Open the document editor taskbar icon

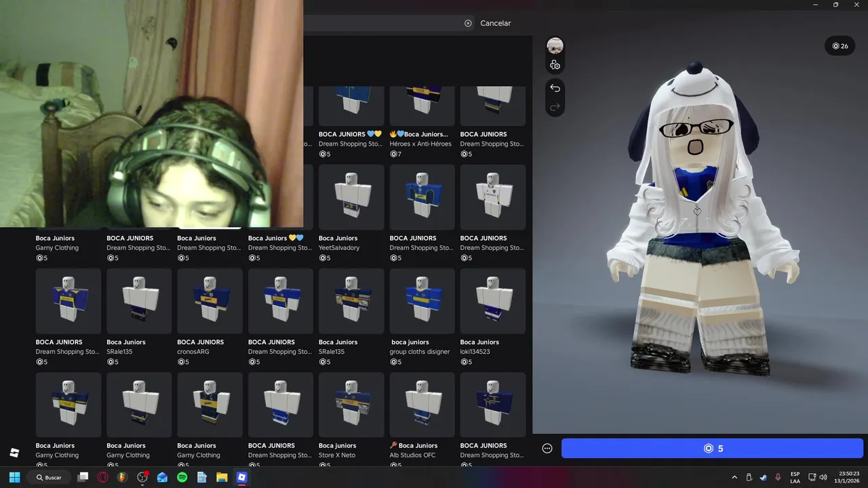pyautogui.click(x=201, y=477)
